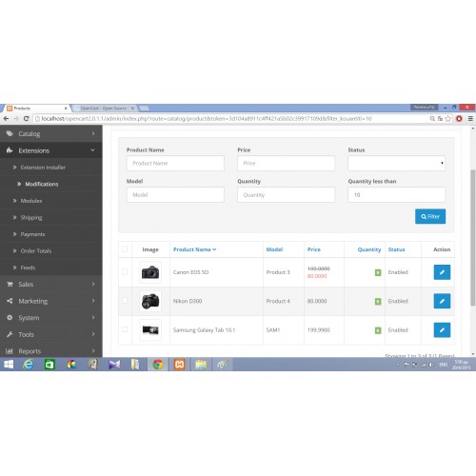Viewport: 476px width, 476px height.
Task: Edit the Samsung Galaxy Tab 10.1 product
Action: click(x=442, y=329)
